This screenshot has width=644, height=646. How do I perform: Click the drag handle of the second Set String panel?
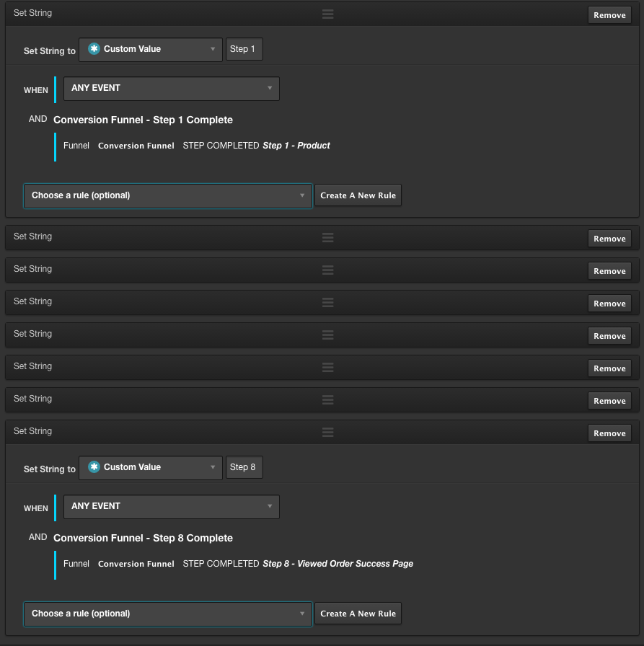(x=327, y=238)
